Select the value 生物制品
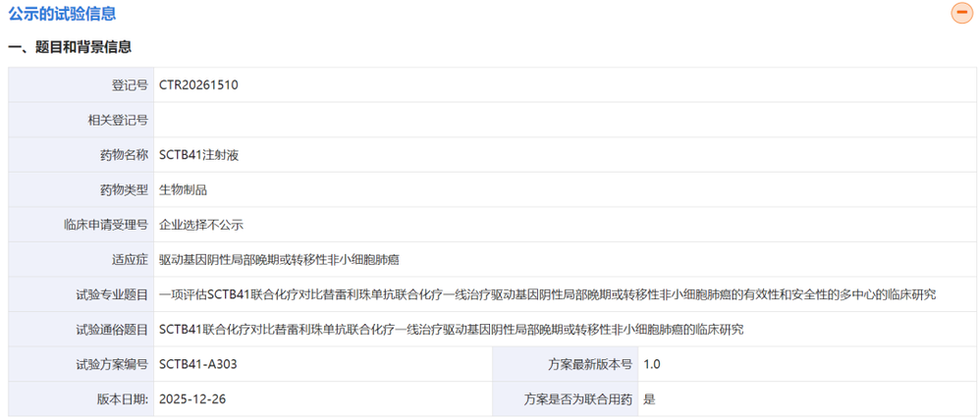The image size is (980, 420). click(x=183, y=190)
